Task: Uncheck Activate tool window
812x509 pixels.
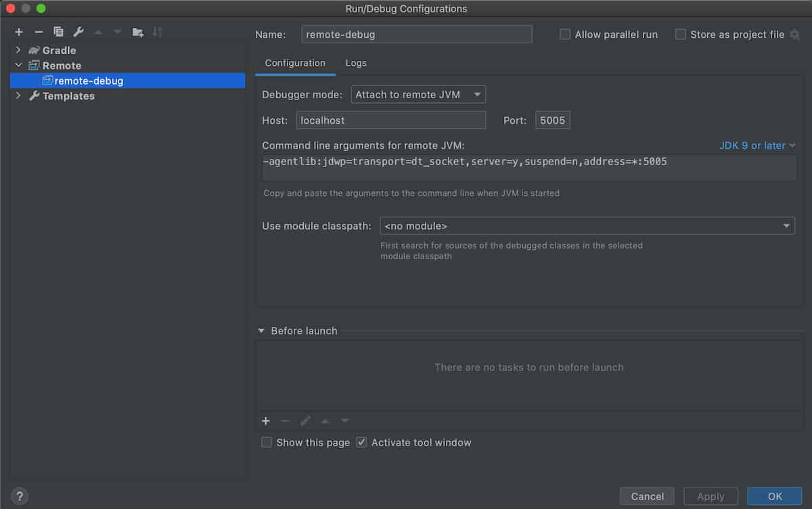Action: (x=361, y=442)
